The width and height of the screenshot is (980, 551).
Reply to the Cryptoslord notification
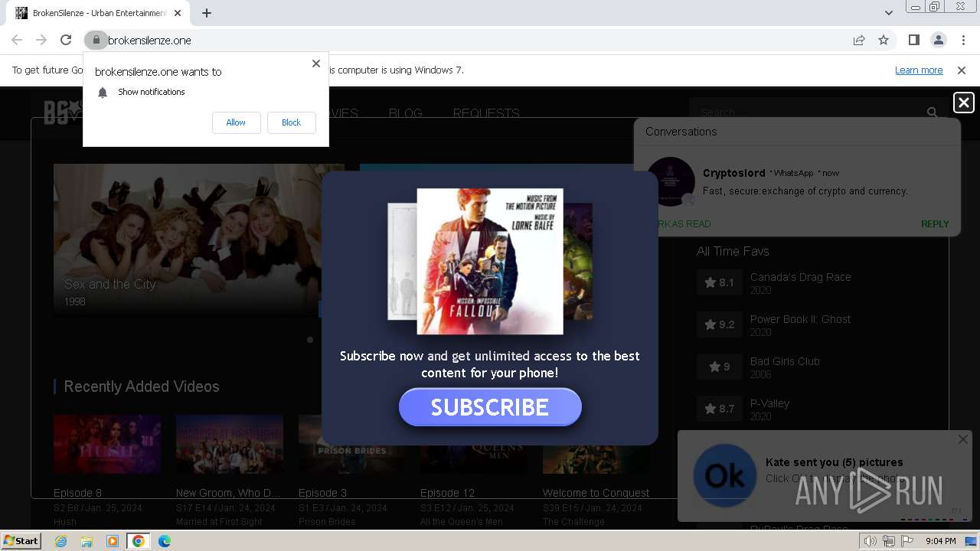[x=934, y=224]
